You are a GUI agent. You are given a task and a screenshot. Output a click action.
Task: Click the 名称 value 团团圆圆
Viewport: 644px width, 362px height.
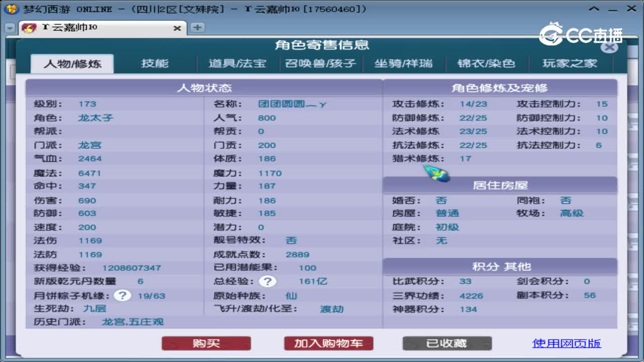293,104
